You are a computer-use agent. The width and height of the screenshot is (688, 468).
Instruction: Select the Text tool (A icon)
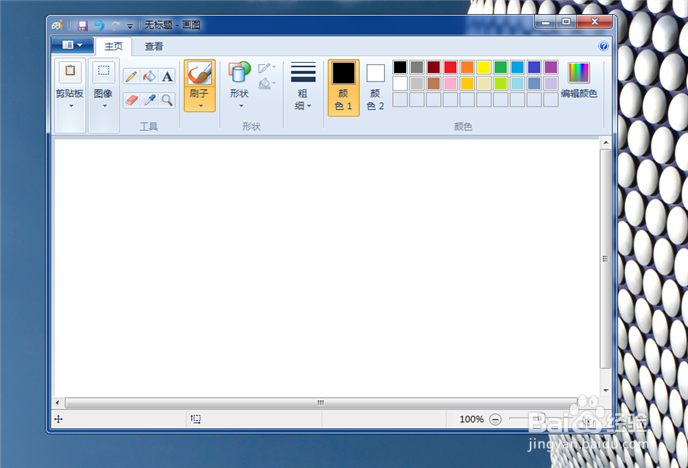coord(167,76)
